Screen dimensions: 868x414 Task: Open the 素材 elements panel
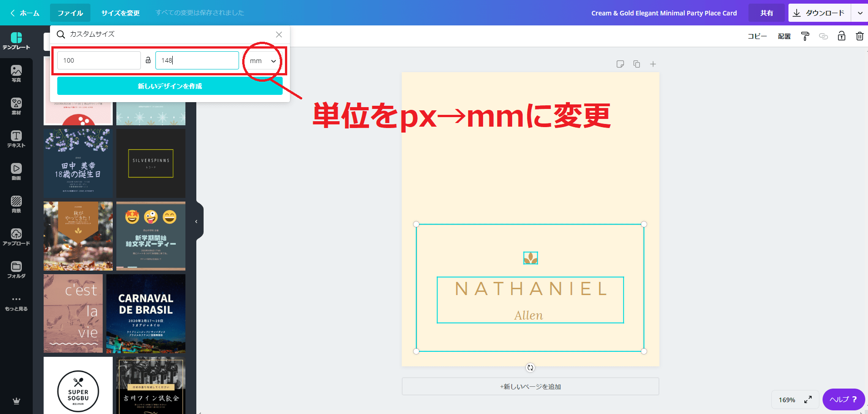point(16,106)
